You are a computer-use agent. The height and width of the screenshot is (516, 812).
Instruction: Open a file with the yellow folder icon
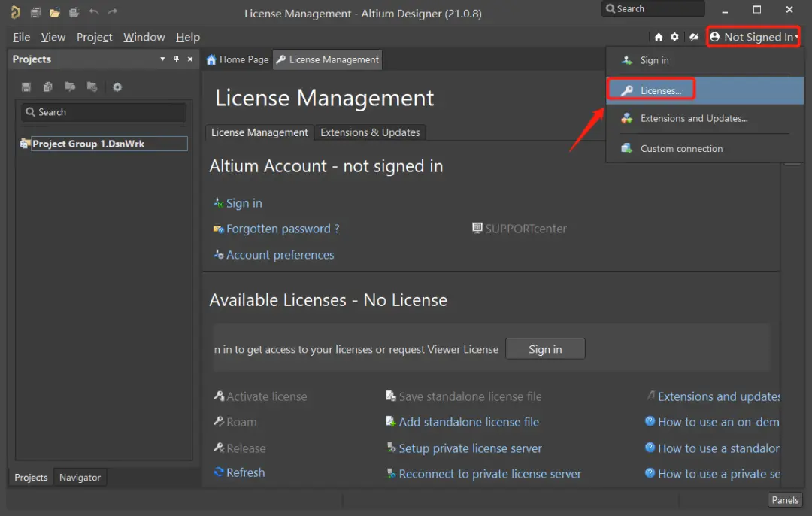pyautogui.click(x=55, y=12)
